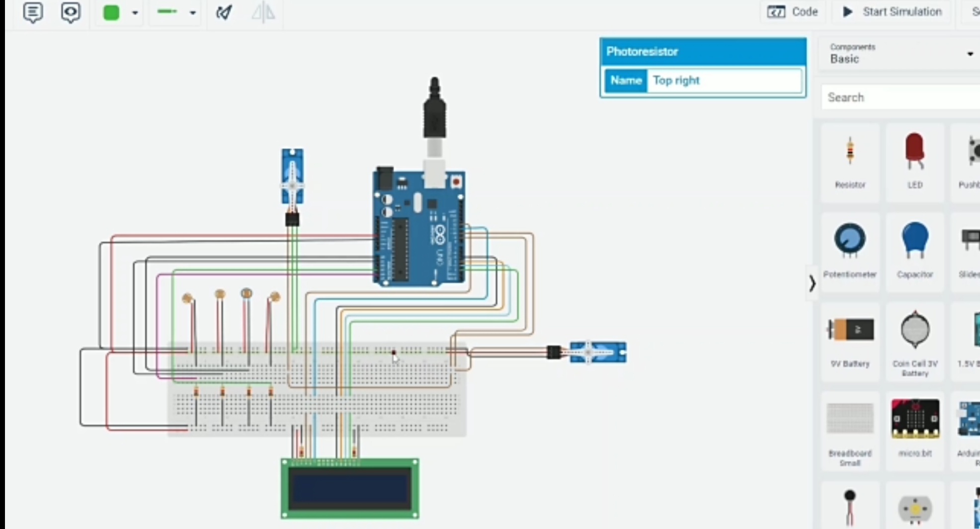Select the LCD display on canvas
The image size is (980, 529).
click(x=350, y=489)
